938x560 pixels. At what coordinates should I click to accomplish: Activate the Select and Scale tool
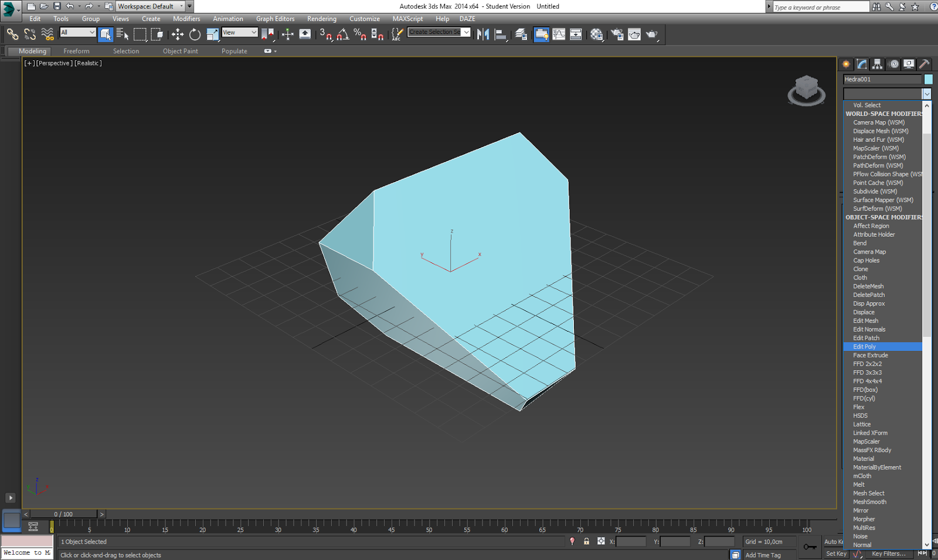coord(212,35)
